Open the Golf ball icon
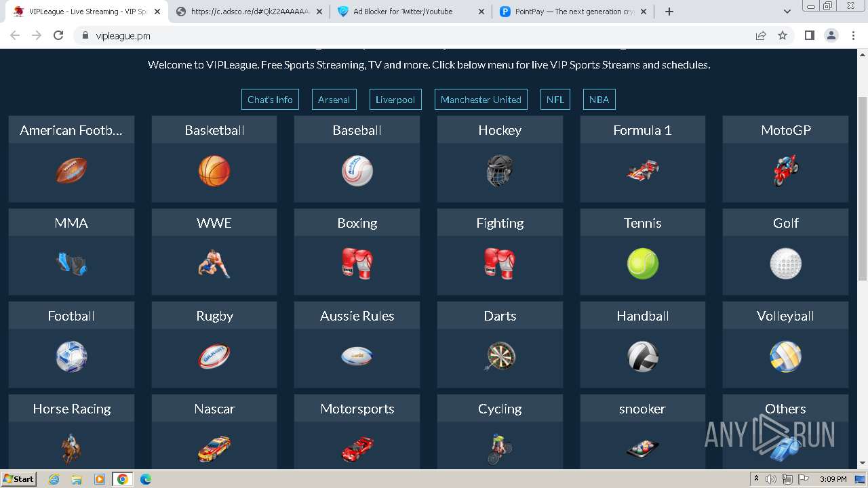The height and width of the screenshot is (488, 868). pos(785,264)
